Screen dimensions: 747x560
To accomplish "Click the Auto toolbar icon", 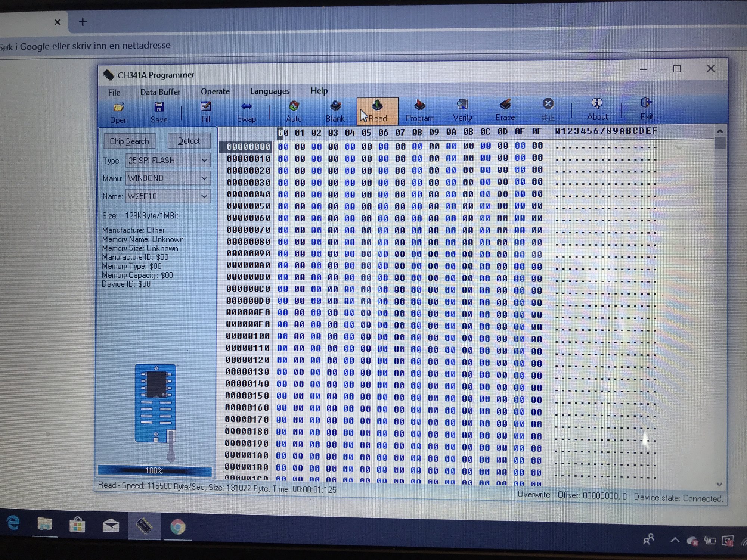I will pos(294,112).
